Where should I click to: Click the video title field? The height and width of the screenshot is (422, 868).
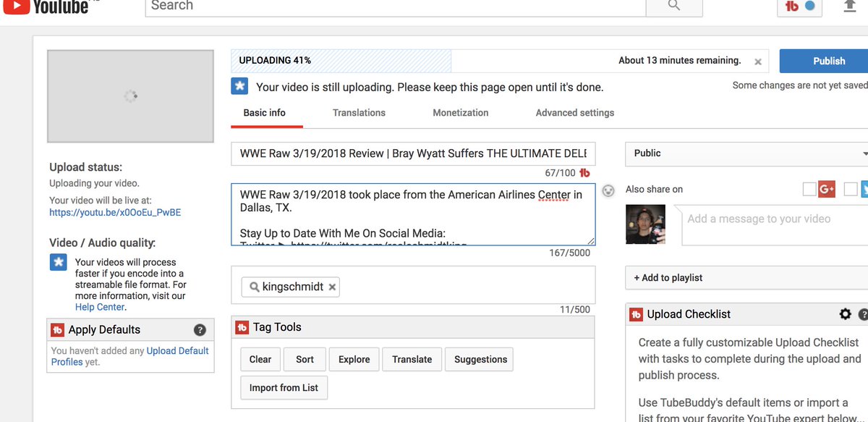pyautogui.click(x=413, y=153)
